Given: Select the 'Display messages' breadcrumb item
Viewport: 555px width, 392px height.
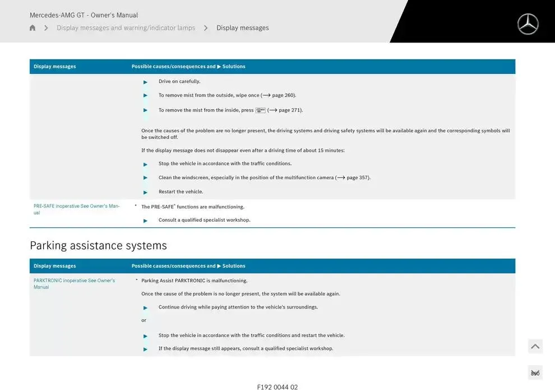Looking at the screenshot, I should pyautogui.click(x=242, y=28).
